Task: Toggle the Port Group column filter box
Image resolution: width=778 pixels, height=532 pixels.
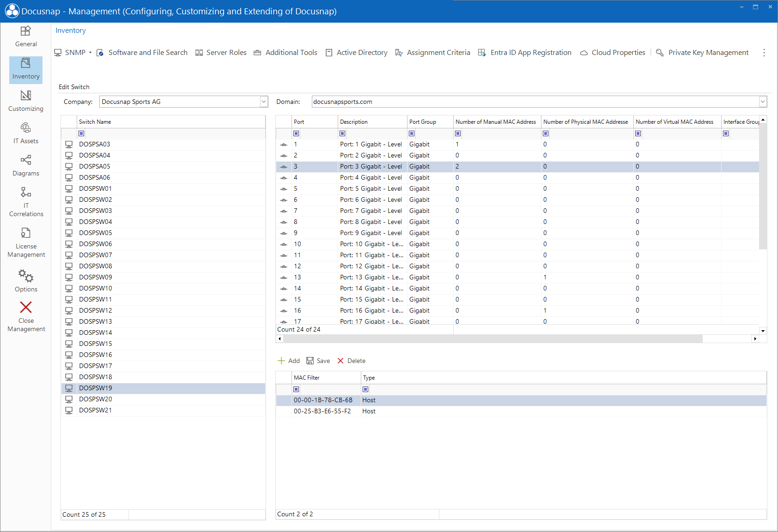Action: [x=412, y=133]
